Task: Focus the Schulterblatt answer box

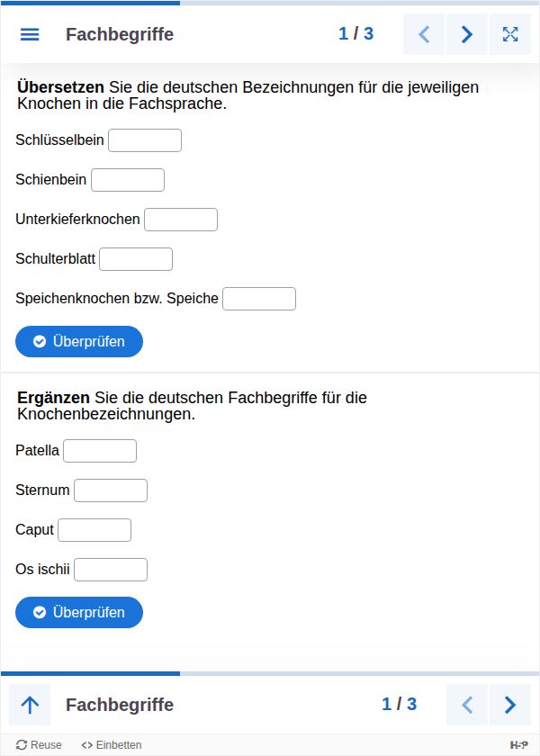Action: point(136,259)
